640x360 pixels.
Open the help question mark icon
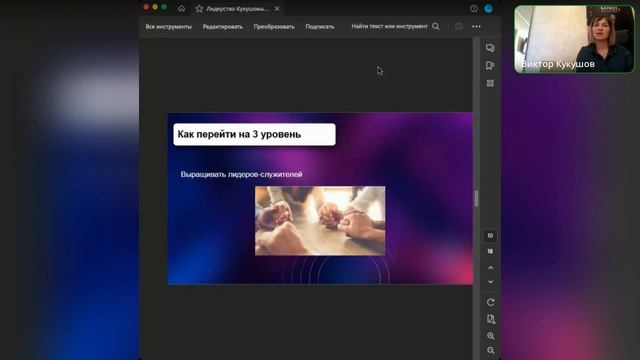point(474,9)
